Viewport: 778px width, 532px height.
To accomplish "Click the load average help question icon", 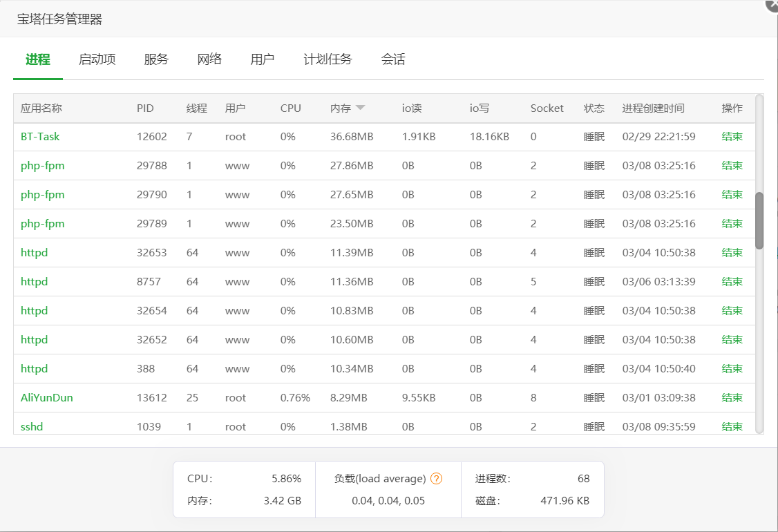I will coord(436,479).
